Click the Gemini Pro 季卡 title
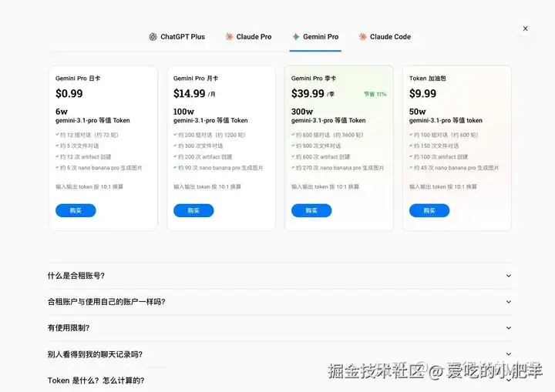The image size is (555, 392). (314, 79)
